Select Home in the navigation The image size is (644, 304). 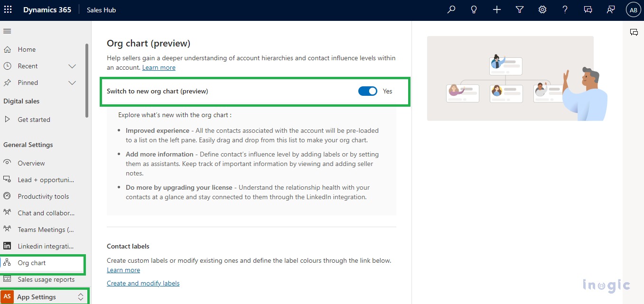(x=27, y=49)
